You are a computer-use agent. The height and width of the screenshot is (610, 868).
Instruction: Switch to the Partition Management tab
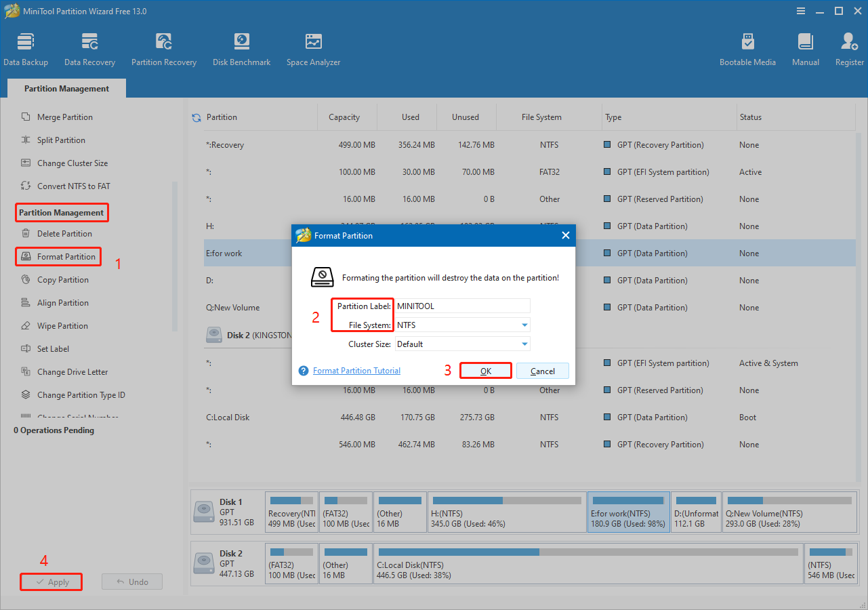(x=66, y=88)
